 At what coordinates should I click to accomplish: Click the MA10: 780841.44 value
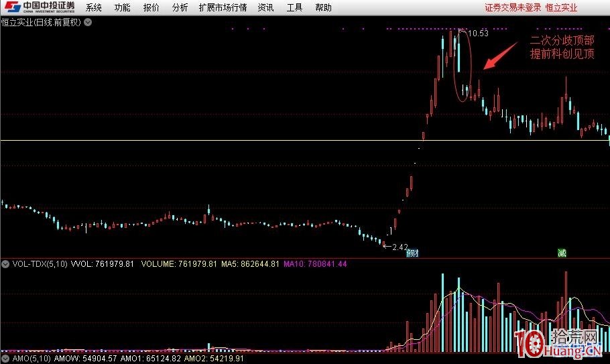[315, 264]
